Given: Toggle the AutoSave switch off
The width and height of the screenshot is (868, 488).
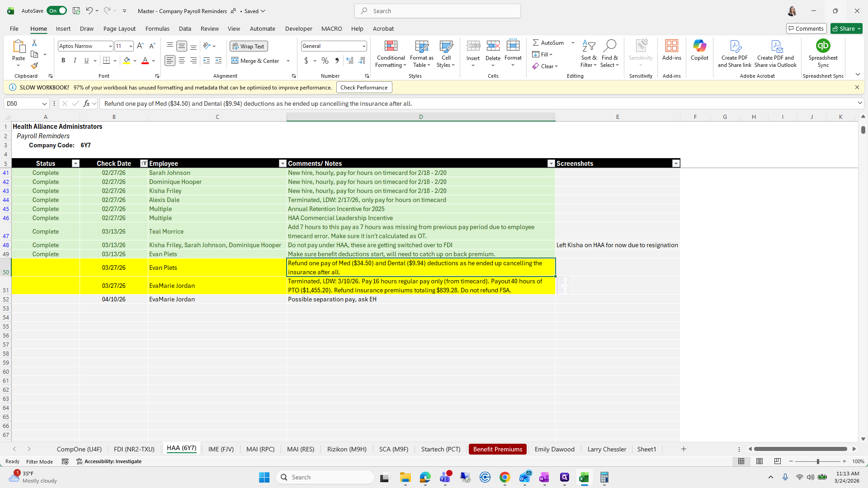Looking at the screenshot, I should pyautogui.click(x=57, y=11).
